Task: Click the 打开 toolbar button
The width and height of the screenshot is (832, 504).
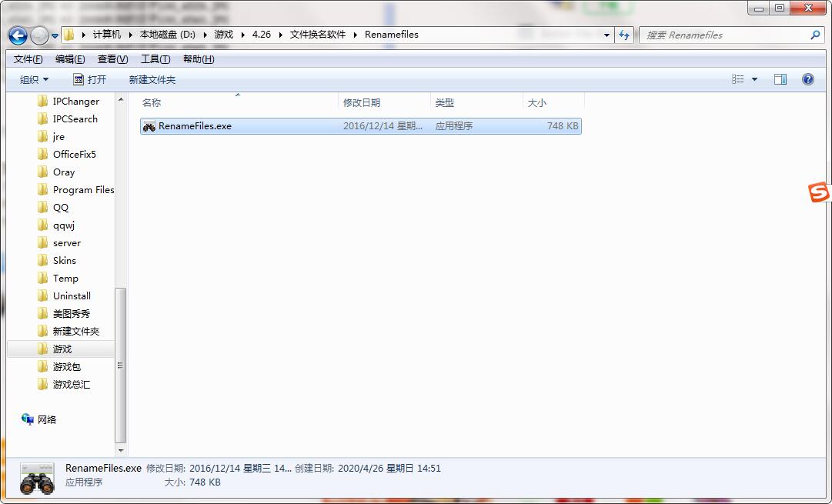Action: (90, 79)
